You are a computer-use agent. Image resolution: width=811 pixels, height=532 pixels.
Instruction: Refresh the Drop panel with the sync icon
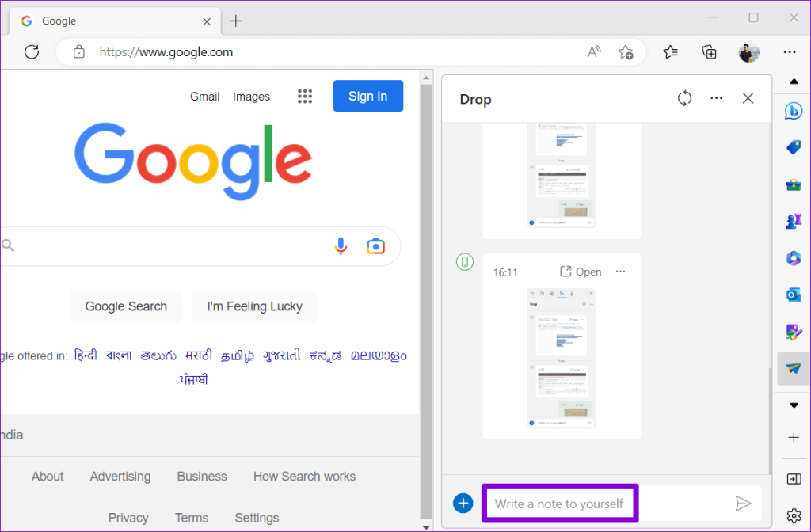tap(684, 98)
